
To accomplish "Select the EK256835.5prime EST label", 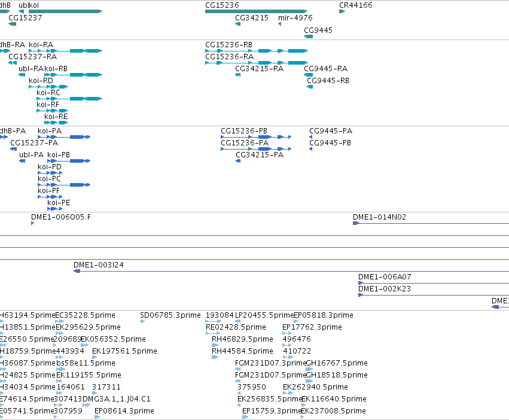I will point(270,399).
